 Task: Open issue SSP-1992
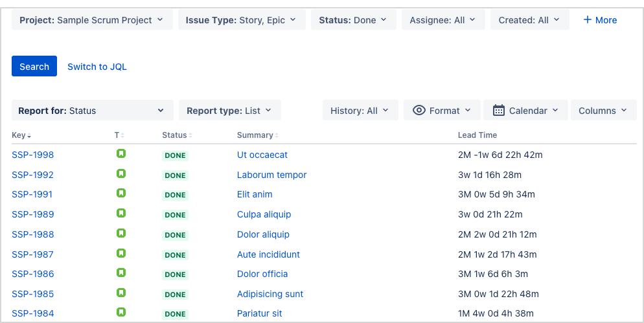click(x=32, y=175)
